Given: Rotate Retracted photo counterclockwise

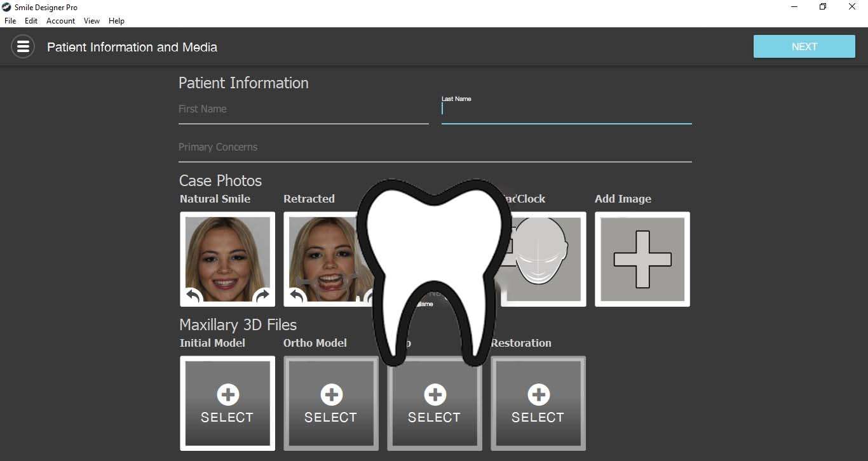Looking at the screenshot, I should [x=297, y=296].
